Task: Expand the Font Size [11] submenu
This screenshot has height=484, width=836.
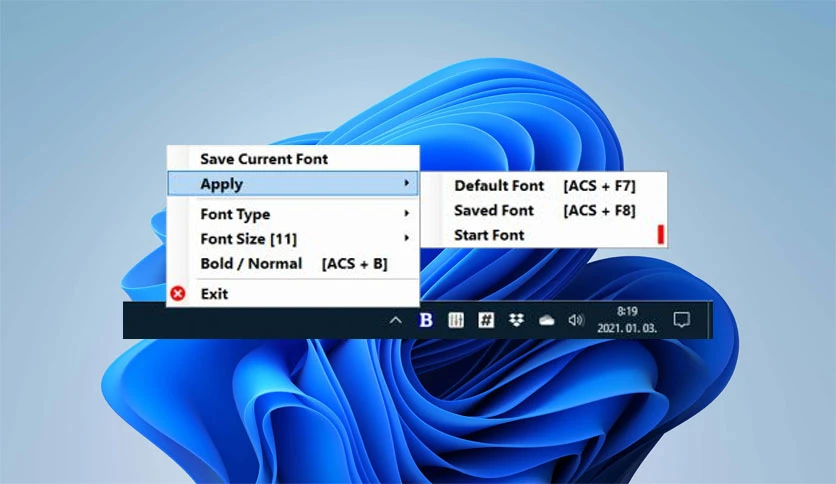Action: [x=293, y=239]
